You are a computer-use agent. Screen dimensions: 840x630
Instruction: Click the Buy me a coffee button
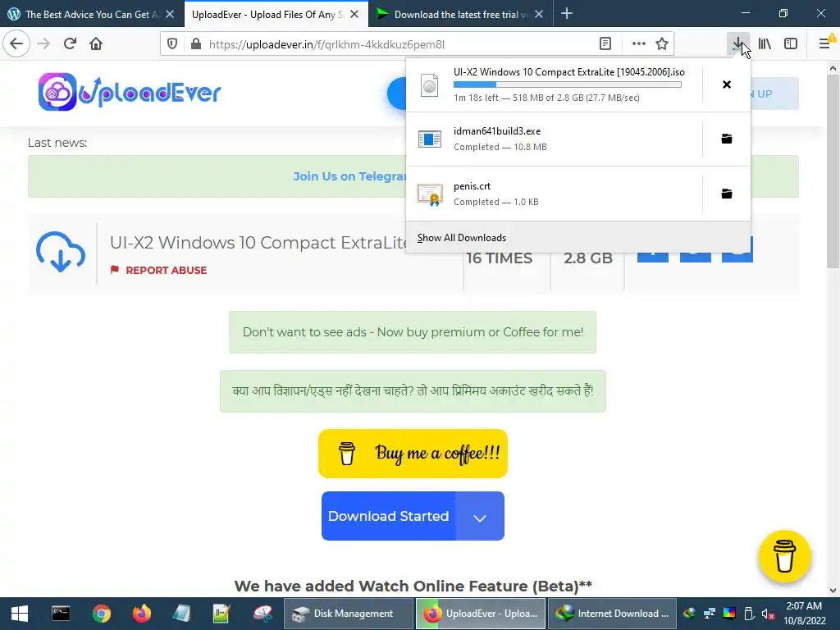pyautogui.click(x=413, y=454)
